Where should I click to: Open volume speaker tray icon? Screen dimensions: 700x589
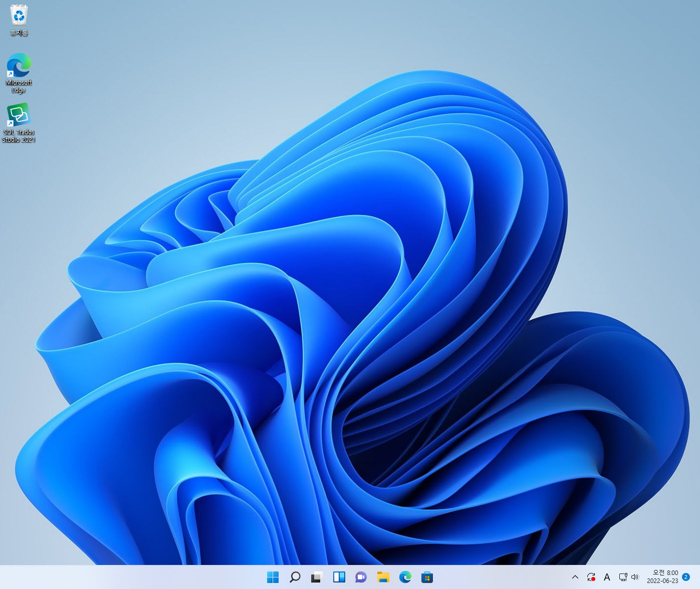coord(635,577)
